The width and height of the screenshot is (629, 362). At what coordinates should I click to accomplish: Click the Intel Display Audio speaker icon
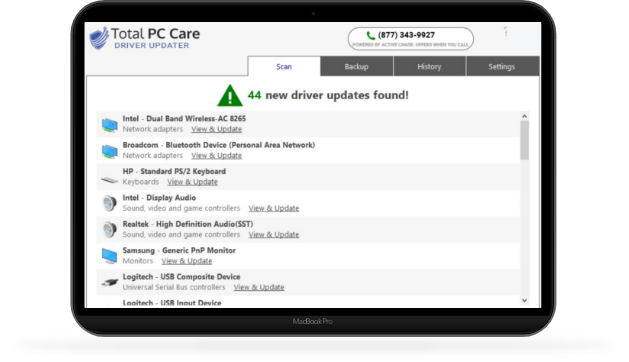click(109, 203)
